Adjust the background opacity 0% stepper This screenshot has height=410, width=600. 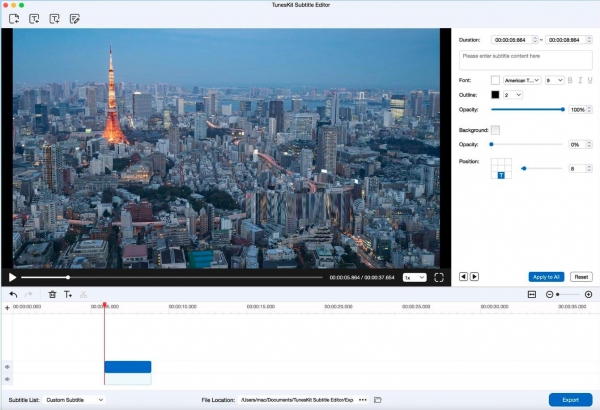pyautogui.click(x=589, y=145)
